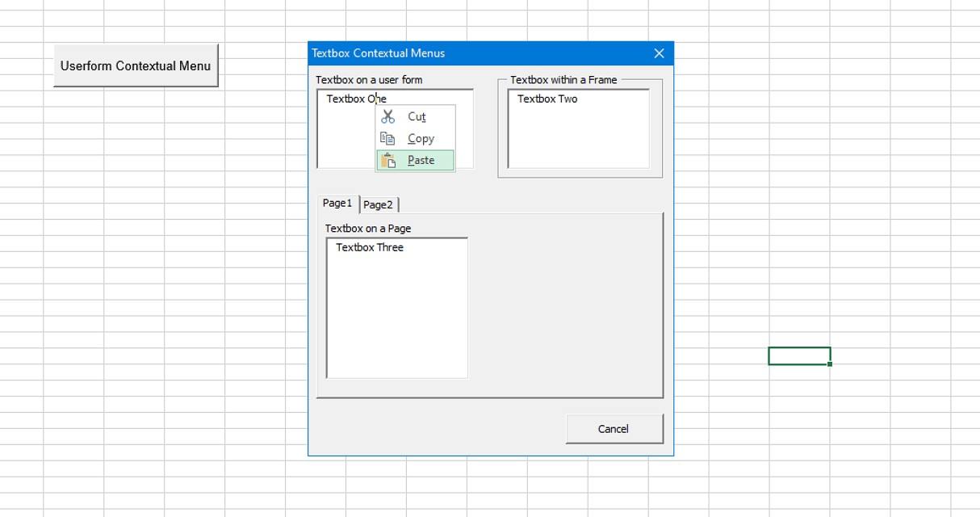The width and height of the screenshot is (980, 517).
Task: Click the Copy documents icon
Action: tap(387, 138)
